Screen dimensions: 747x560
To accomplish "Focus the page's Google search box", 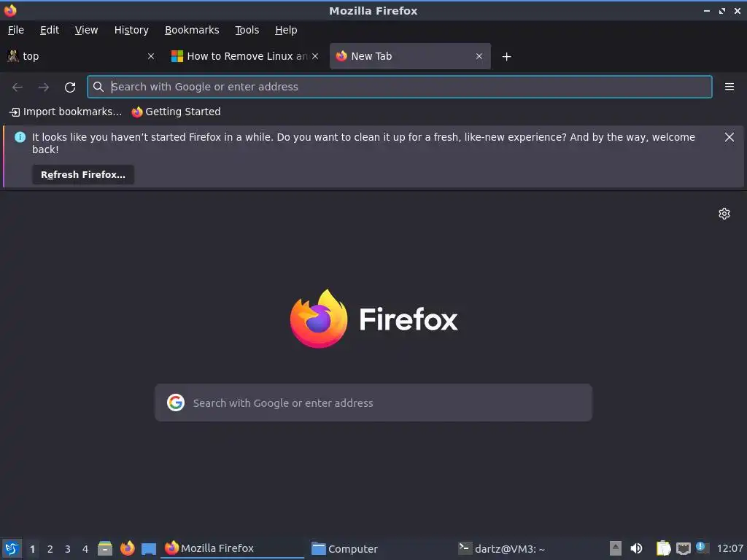I will tap(373, 402).
